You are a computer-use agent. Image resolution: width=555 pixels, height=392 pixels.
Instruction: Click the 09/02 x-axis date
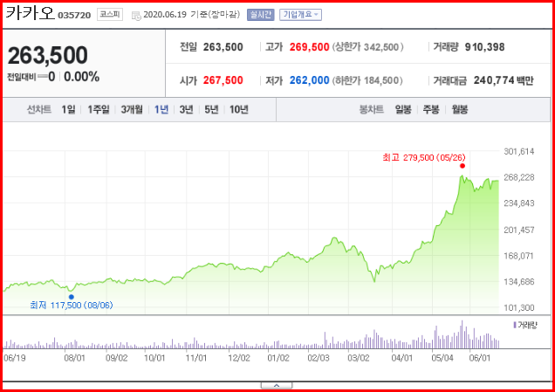116,358
